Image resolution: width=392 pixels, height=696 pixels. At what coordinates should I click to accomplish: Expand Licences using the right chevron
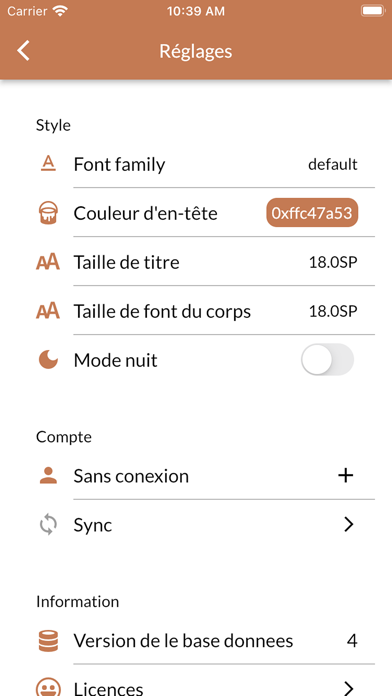pos(348,688)
